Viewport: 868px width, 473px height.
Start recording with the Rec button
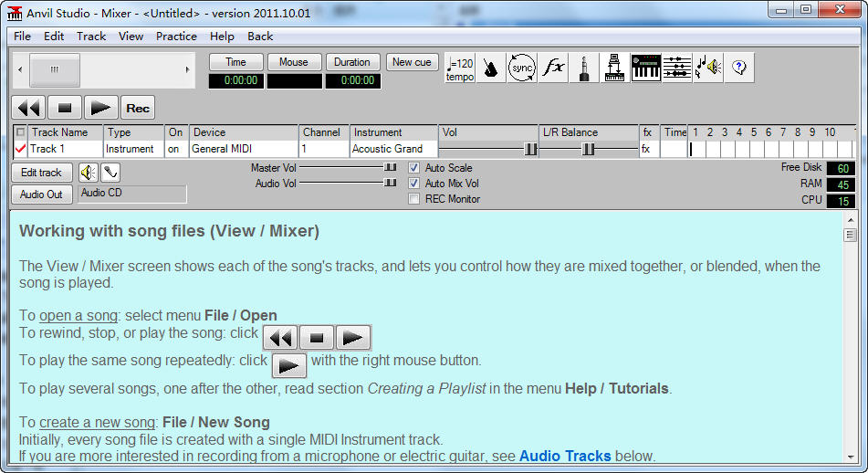138,108
